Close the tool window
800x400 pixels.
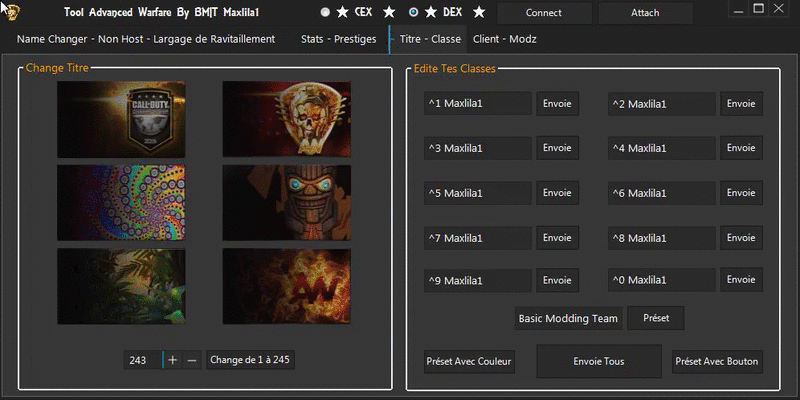pyautogui.click(x=779, y=9)
